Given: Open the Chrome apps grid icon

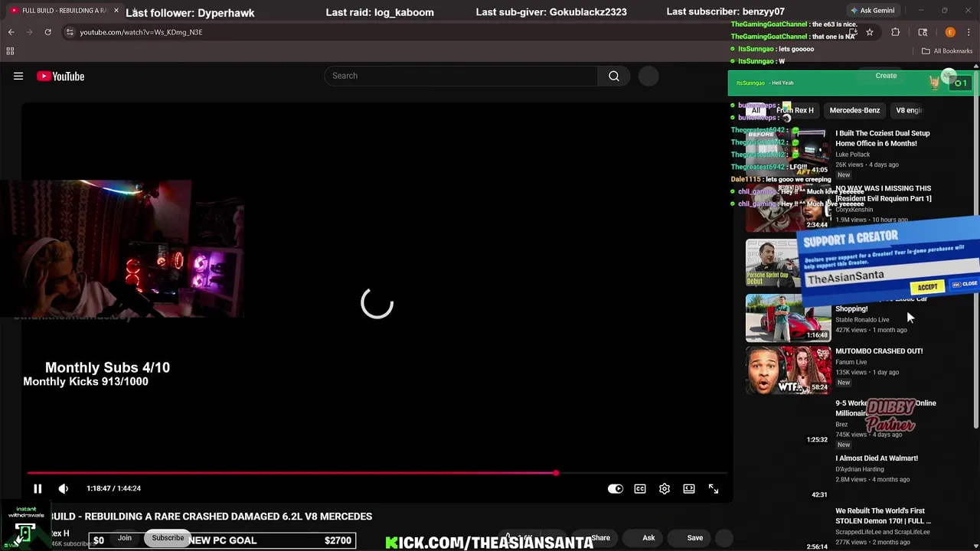Looking at the screenshot, I should coord(10,51).
